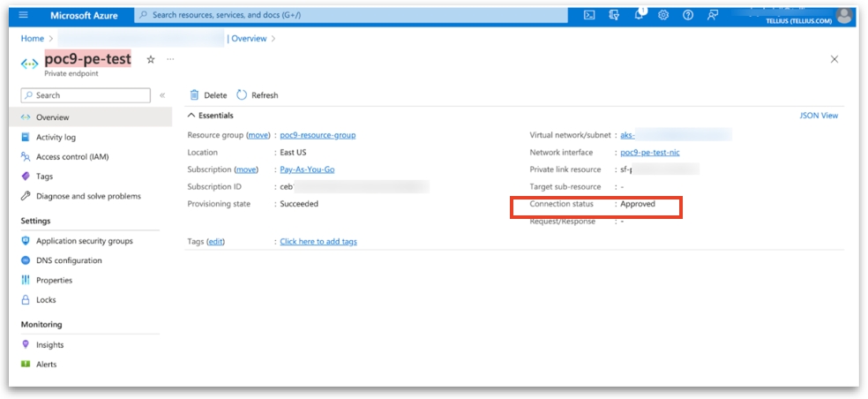
Task: Click the help question mark icon
Action: click(688, 15)
